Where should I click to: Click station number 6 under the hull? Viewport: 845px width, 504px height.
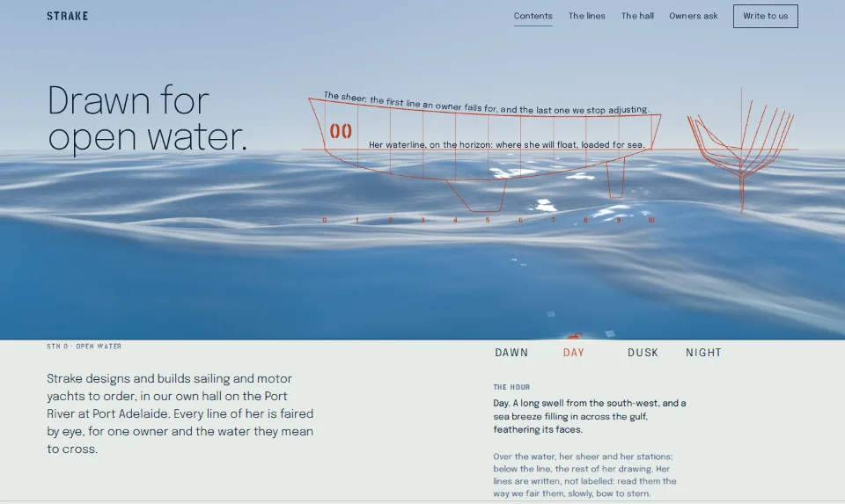pos(520,220)
